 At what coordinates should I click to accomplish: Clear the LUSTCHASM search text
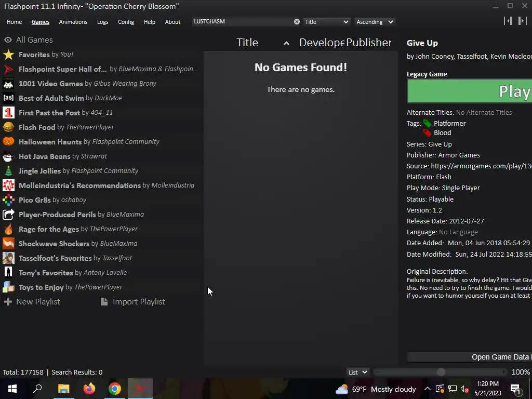click(297, 22)
